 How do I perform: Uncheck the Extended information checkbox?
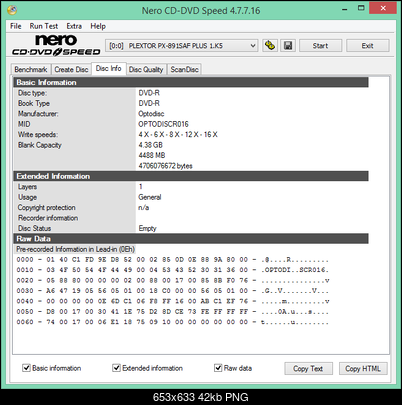[x=116, y=368]
